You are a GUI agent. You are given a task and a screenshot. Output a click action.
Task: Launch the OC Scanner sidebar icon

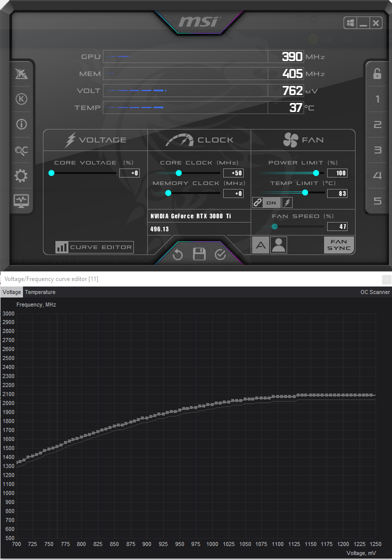click(x=21, y=150)
